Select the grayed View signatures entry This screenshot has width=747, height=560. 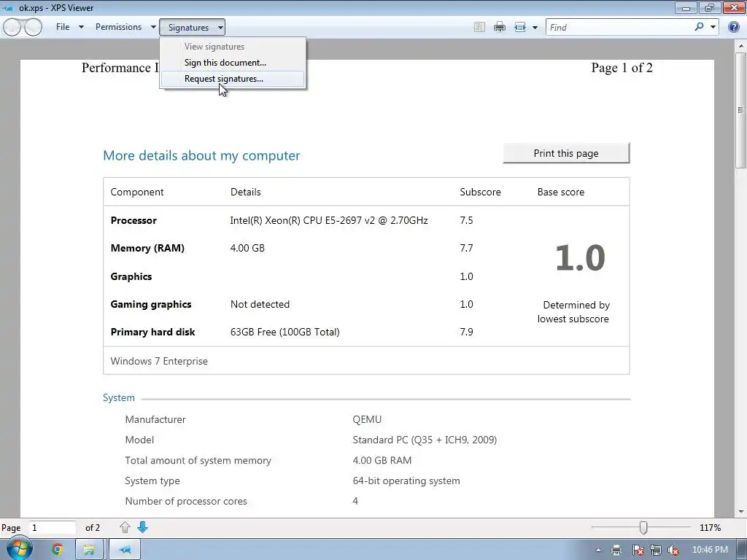pyautogui.click(x=214, y=47)
